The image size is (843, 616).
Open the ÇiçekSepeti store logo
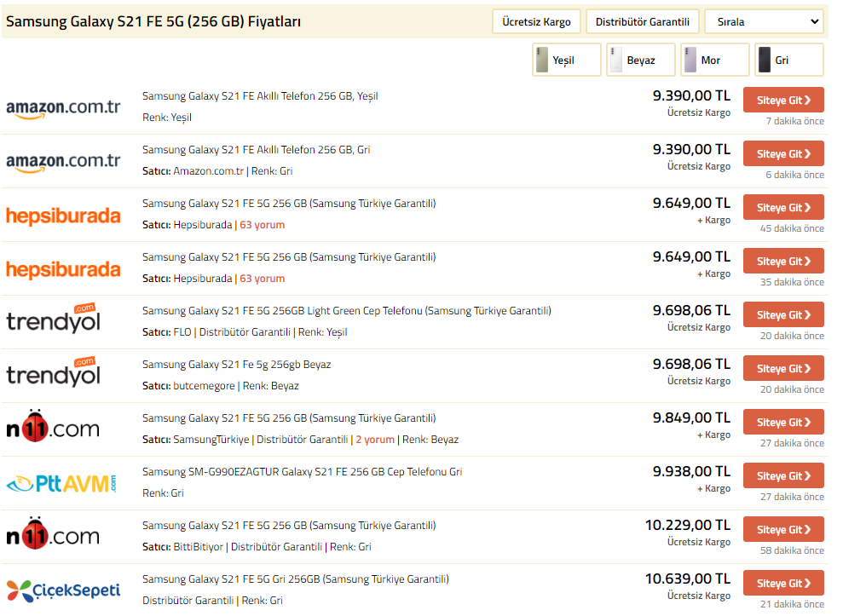[63, 590]
